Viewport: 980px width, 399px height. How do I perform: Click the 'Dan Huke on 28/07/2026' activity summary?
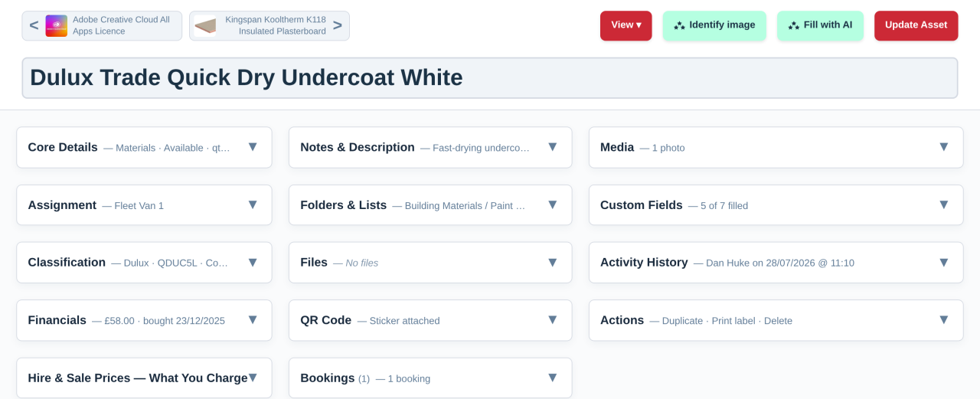point(779,263)
